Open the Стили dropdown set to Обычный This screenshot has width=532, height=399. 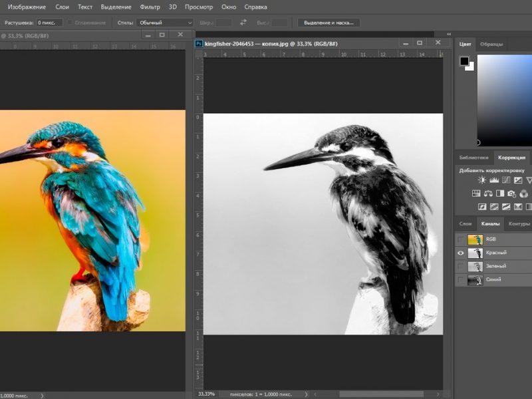(165, 23)
